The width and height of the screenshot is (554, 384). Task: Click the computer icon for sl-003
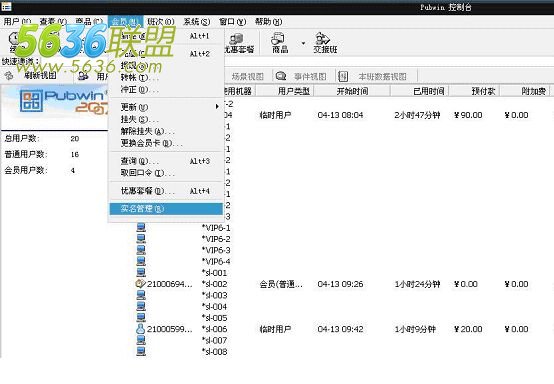141,295
